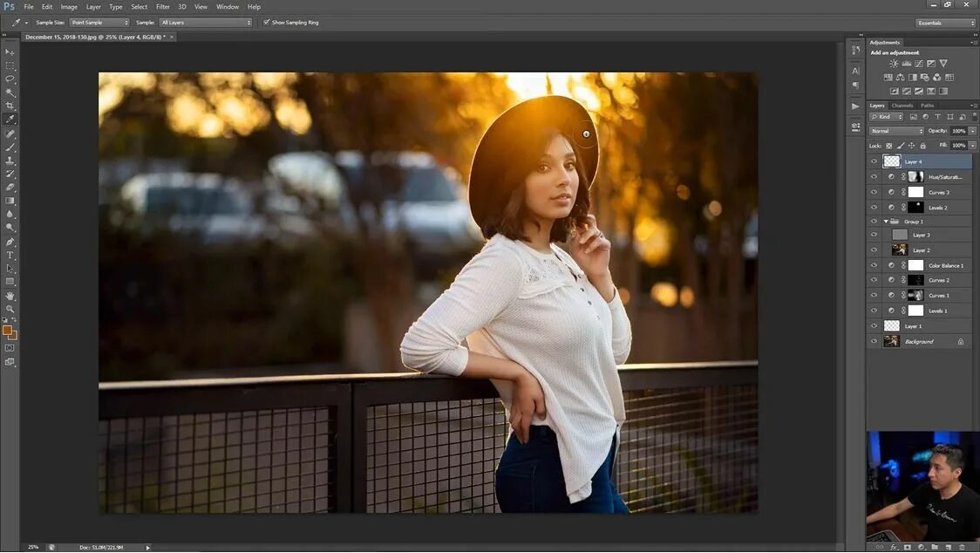Open the Character panel icon
Screen dimensions: 980x553
point(855,71)
